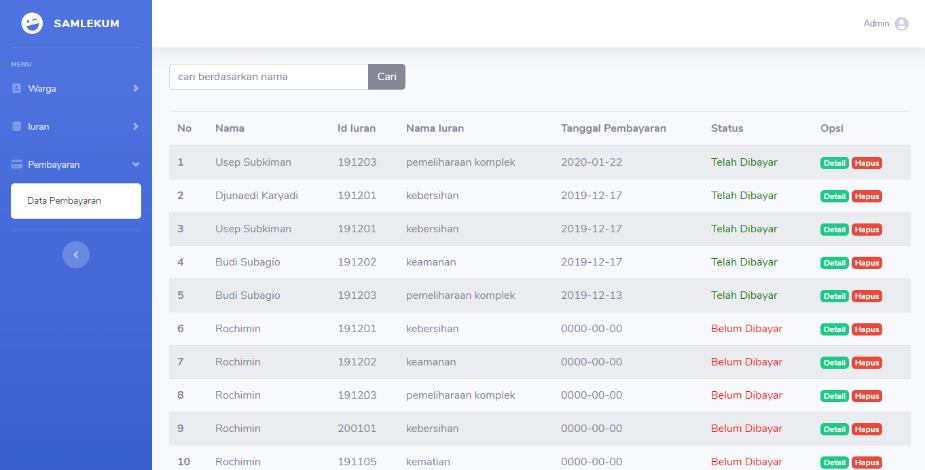Open Detail for row 6 Rochimin
The width and height of the screenshot is (925, 470).
[x=834, y=330]
